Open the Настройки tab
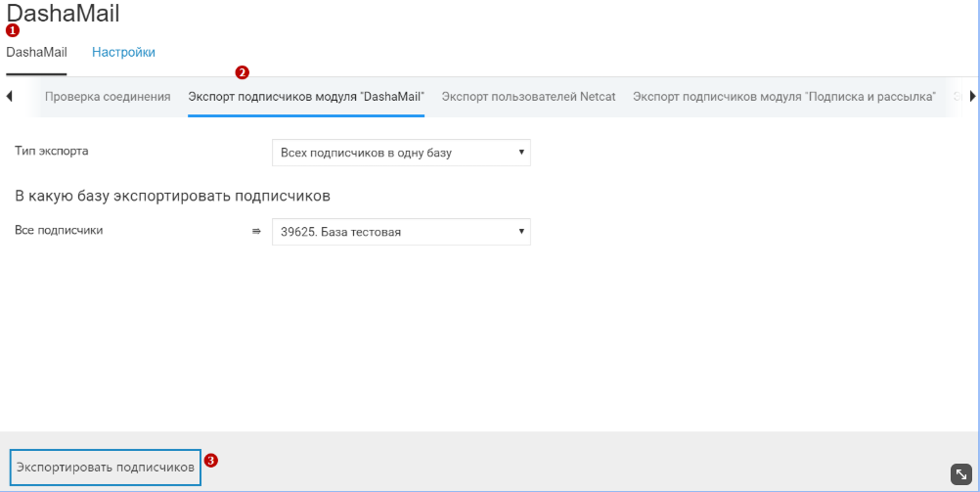The image size is (980, 492). tap(123, 53)
